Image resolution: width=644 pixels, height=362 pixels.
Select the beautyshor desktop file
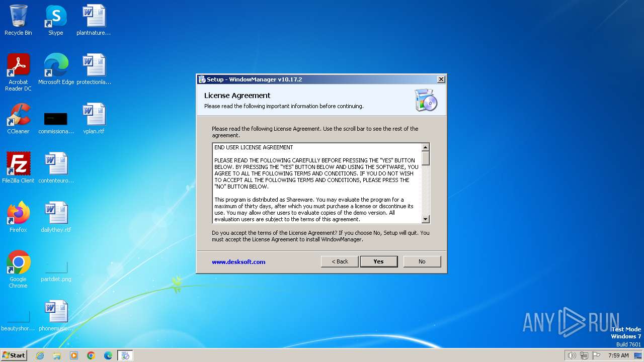coord(18,321)
